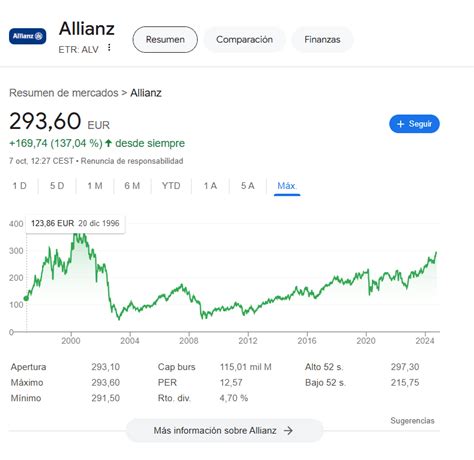
Task: Show the 1 A chart range
Action: coord(210,186)
